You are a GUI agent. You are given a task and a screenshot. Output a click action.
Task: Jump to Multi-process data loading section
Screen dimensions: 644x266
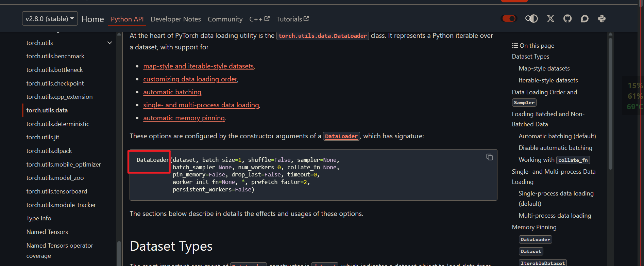[555, 216]
